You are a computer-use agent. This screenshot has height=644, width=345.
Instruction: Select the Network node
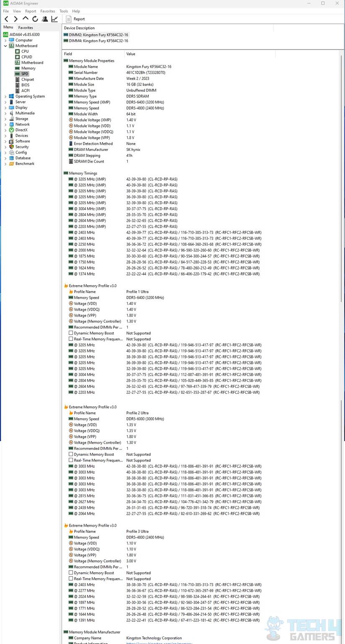[23, 125]
